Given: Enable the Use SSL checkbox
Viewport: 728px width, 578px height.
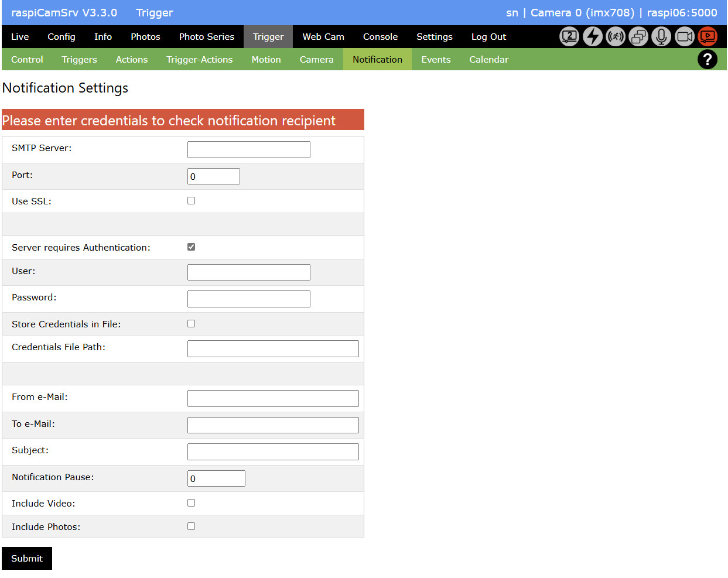Looking at the screenshot, I should click(x=191, y=201).
